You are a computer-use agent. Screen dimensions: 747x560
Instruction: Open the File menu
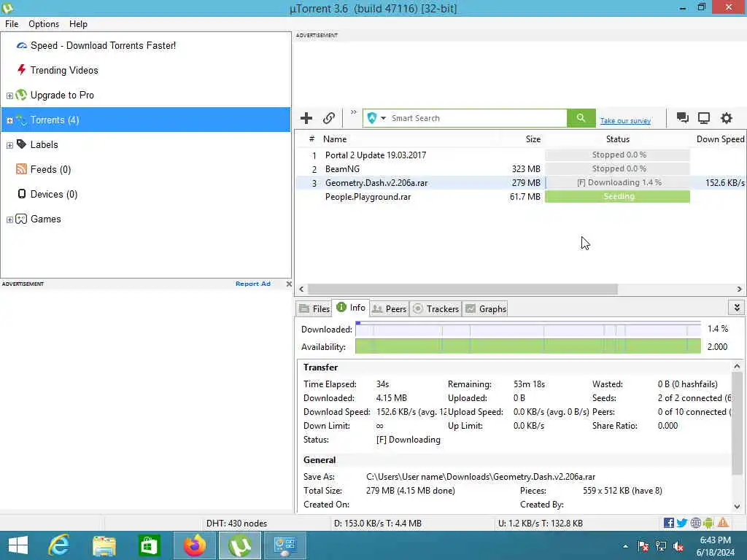coord(12,24)
